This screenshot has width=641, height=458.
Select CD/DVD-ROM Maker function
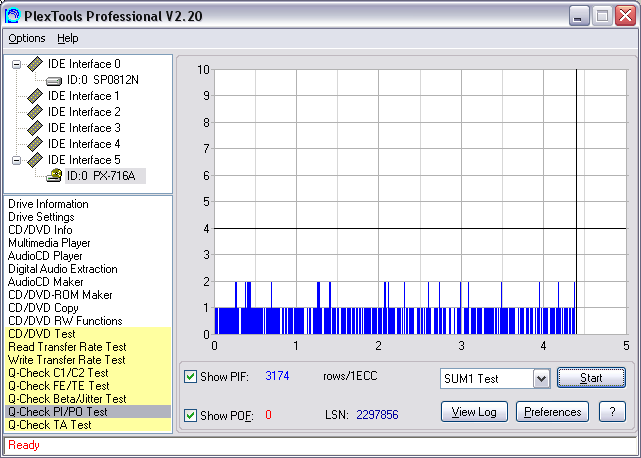pos(60,295)
